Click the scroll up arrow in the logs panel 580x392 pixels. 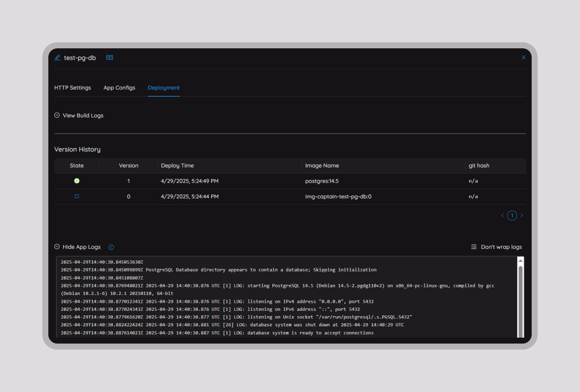coord(520,261)
